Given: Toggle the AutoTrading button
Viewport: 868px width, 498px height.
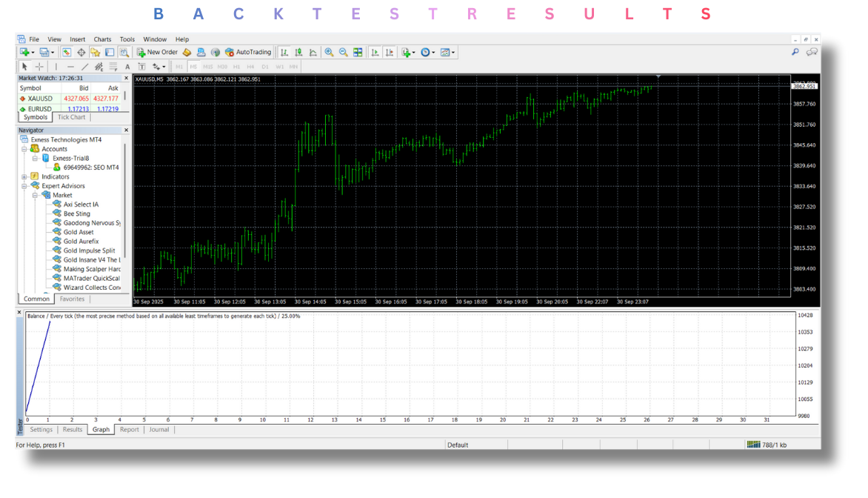Looking at the screenshot, I should pyautogui.click(x=248, y=53).
